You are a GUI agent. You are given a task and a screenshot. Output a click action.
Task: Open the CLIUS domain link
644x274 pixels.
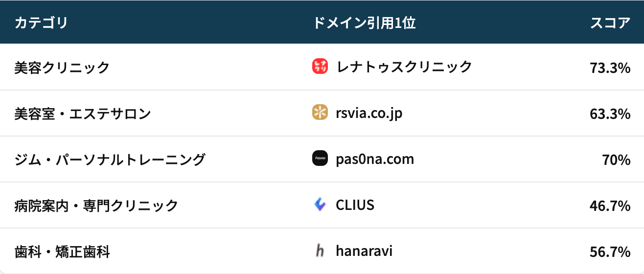coord(355,205)
